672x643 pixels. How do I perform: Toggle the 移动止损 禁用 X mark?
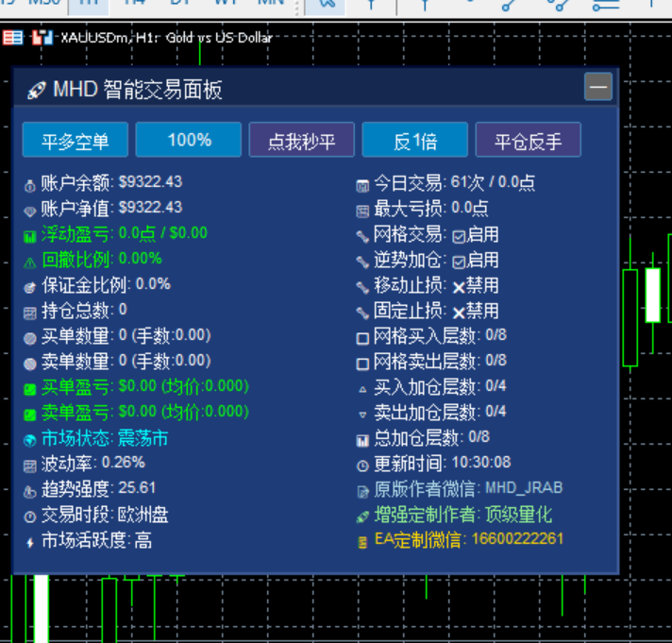[x=459, y=288]
